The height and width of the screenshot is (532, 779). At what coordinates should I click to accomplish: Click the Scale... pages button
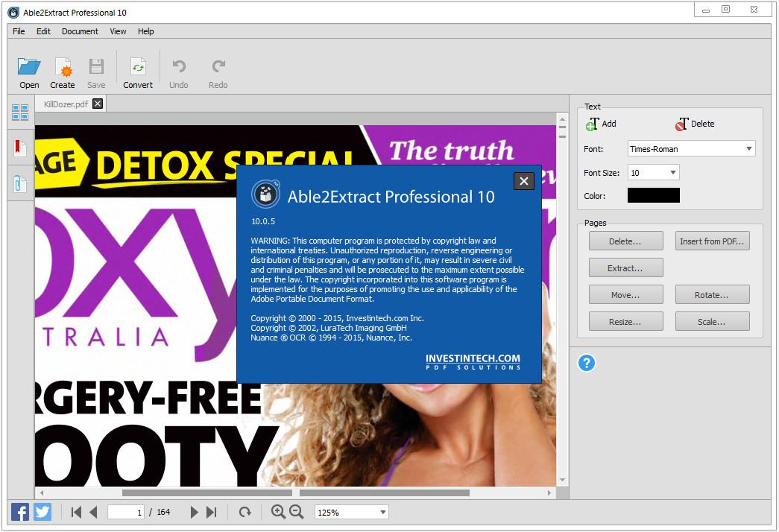pos(713,321)
